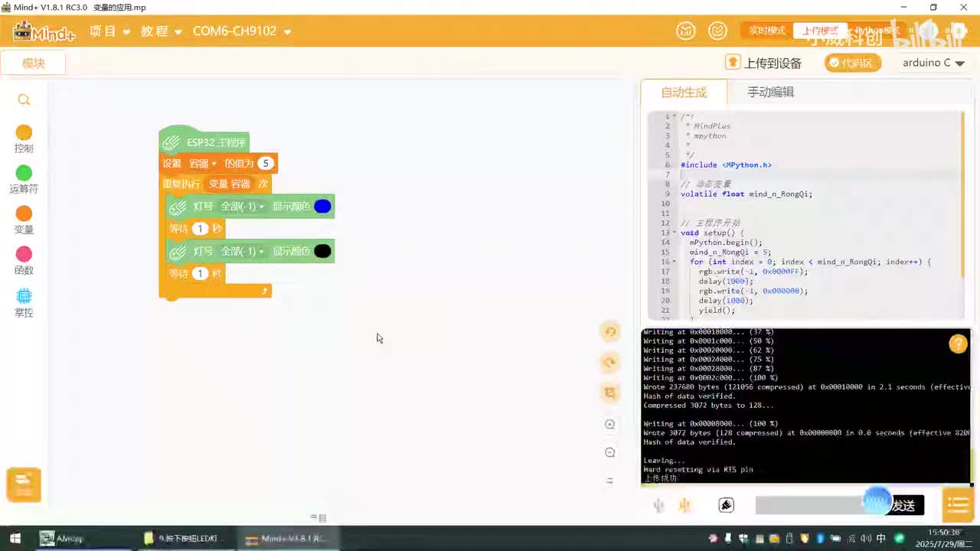980x551 pixels.
Task: Select the 变量 (Variables) block category
Action: [24, 220]
